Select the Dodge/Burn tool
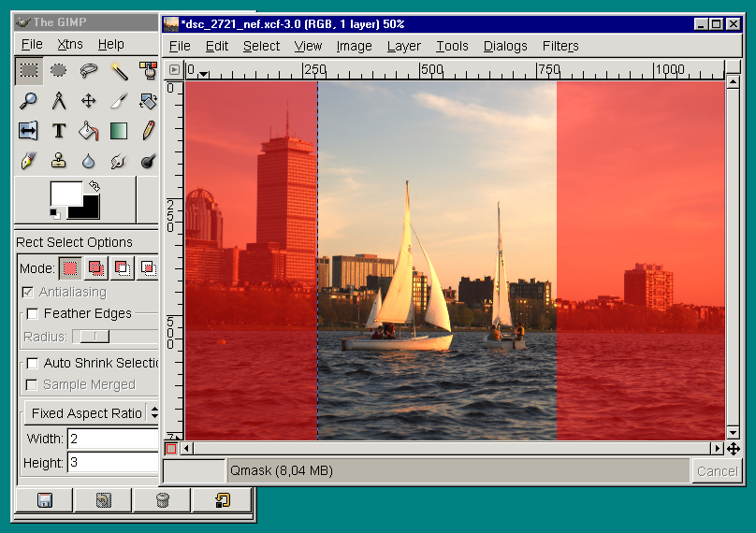This screenshot has height=533, width=756. (148, 161)
